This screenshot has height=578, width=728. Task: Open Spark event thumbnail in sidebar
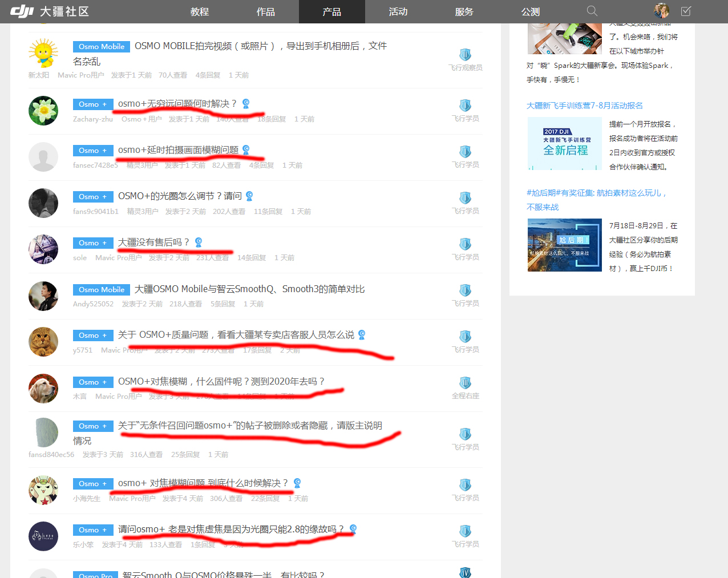point(565,39)
